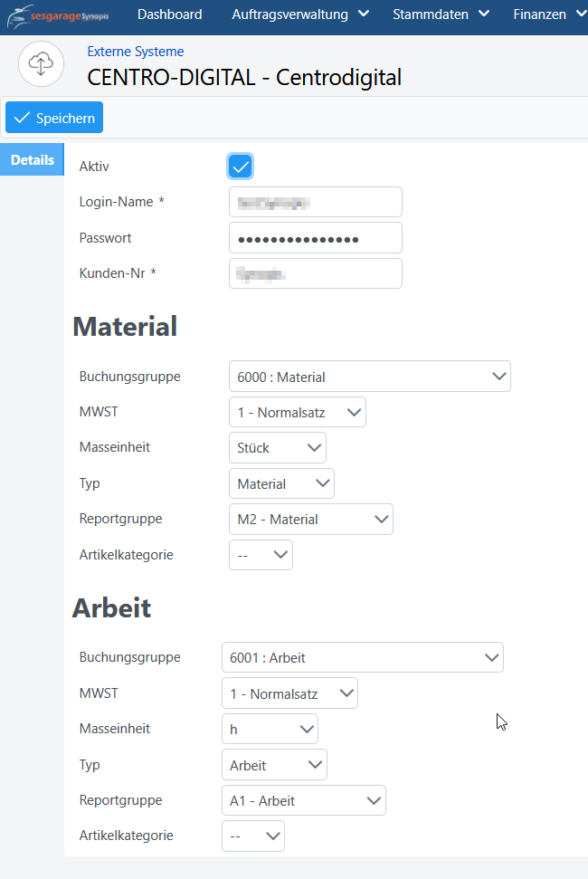The height and width of the screenshot is (879, 588).
Task: Open the Stammdaten menu
Action: 441,14
